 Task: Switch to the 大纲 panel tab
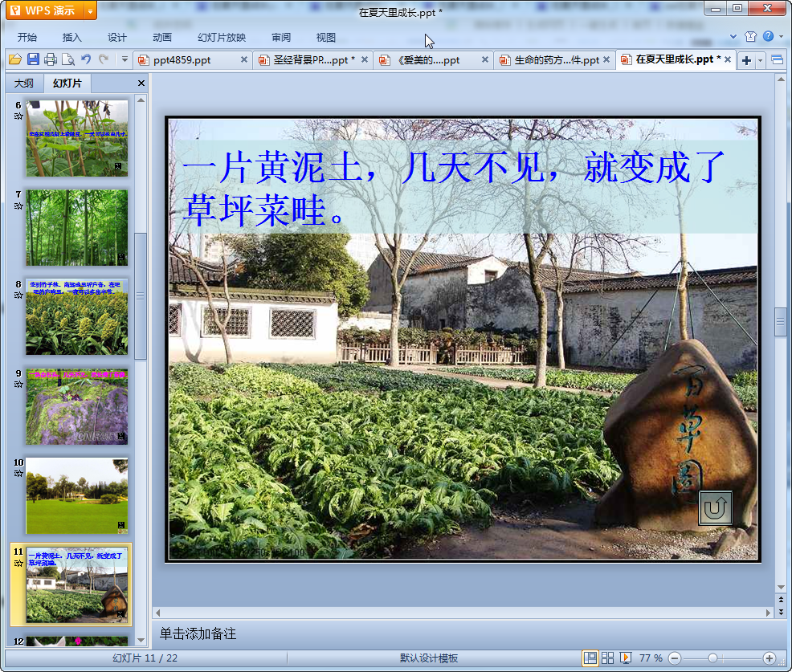24,83
